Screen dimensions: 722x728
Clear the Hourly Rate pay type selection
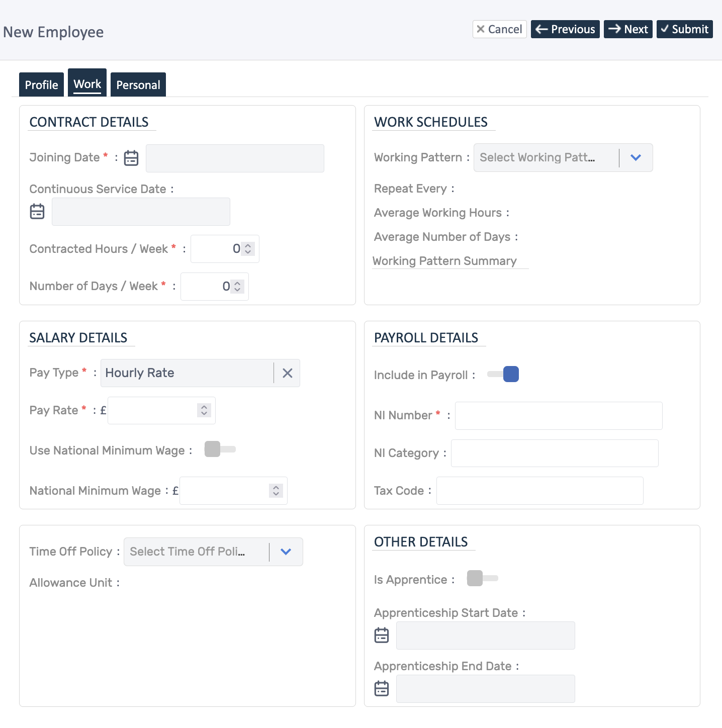point(287,373)
